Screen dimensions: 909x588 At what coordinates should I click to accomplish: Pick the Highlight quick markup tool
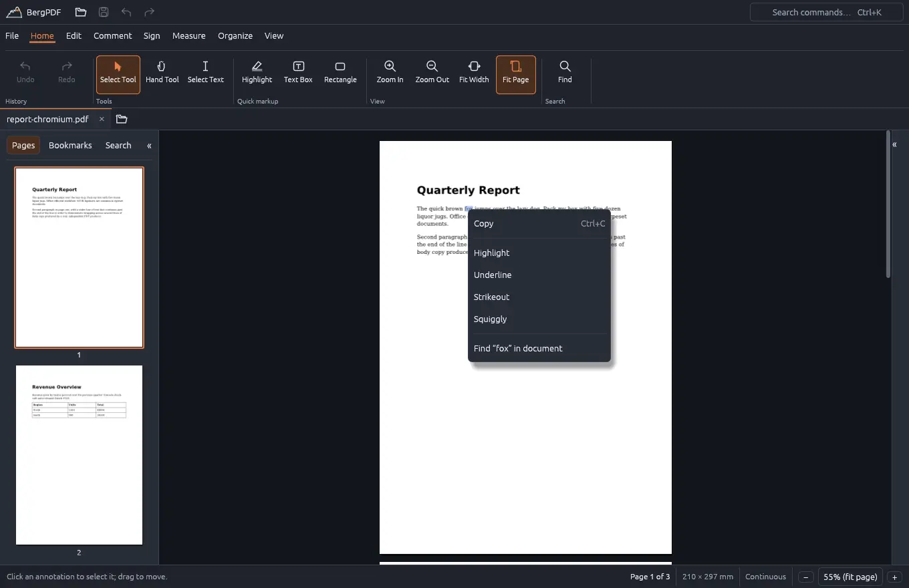pyautogui.click(x=257, y=74)
